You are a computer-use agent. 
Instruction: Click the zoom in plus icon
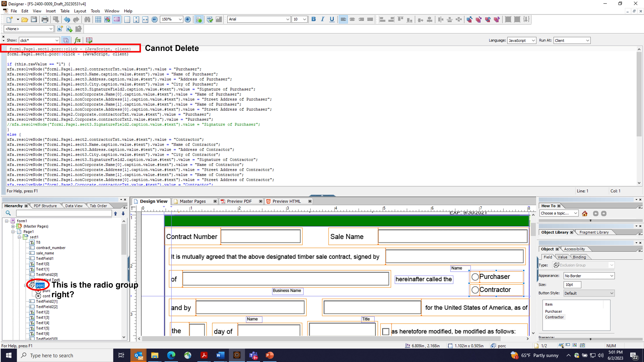188,19
